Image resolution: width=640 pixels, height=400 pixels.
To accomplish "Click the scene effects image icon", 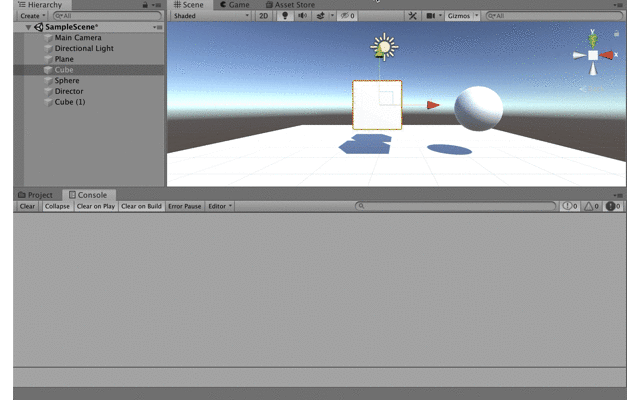I will pyautogui.click(x=322, y=16).
